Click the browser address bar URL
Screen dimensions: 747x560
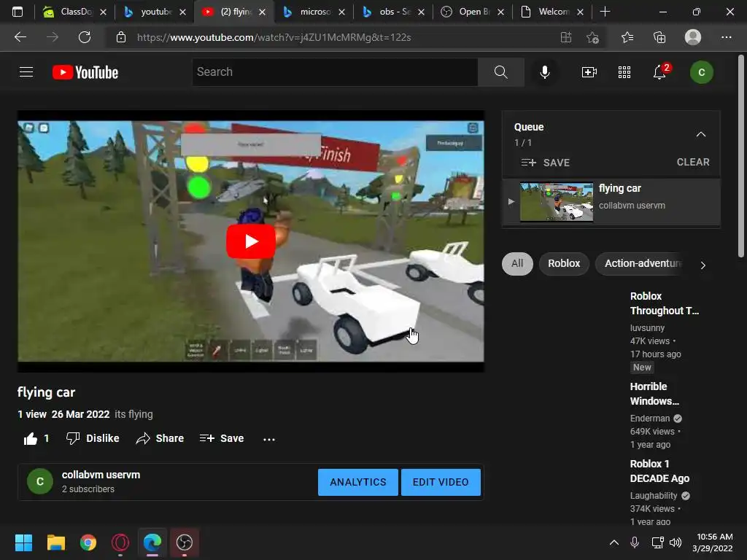pyautogui.click(x=274, y=37)
